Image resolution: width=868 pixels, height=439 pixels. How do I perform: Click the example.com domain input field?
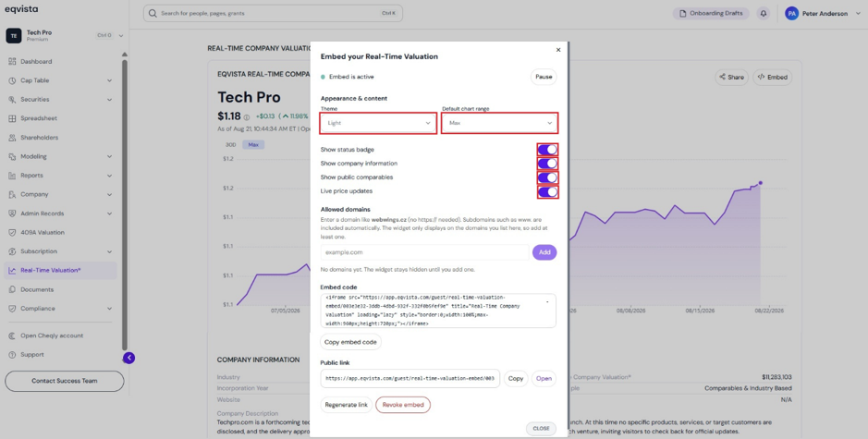[424, 252]
